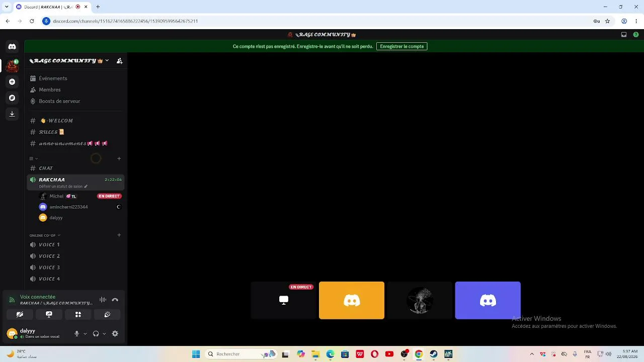Open Discord direct messages home icon
644x362 pixels.
tap(12, 47)
